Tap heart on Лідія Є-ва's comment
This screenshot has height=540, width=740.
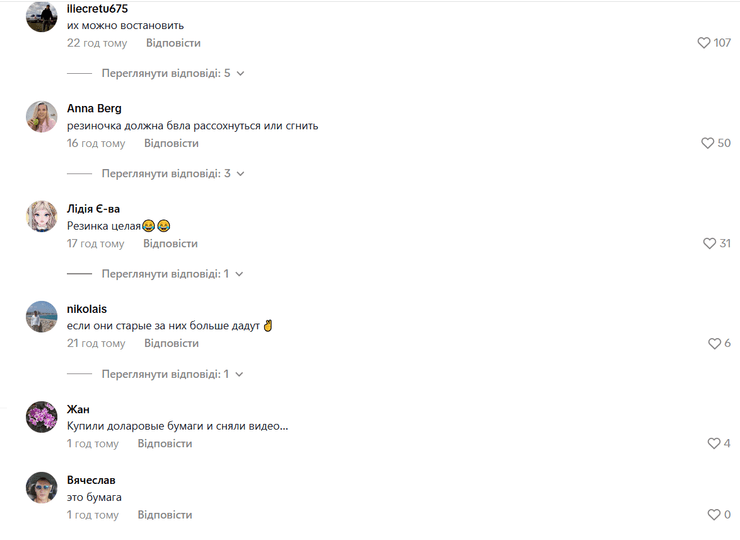[x=709, y=244]
